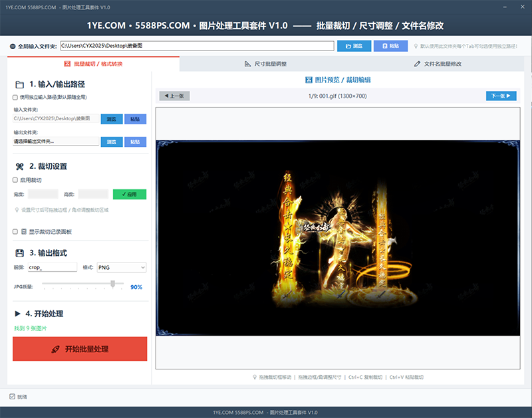Click the disk icon beside 全局输入文件夹
The height and width of the screenshot is (418, 532).
coord(13,46)
